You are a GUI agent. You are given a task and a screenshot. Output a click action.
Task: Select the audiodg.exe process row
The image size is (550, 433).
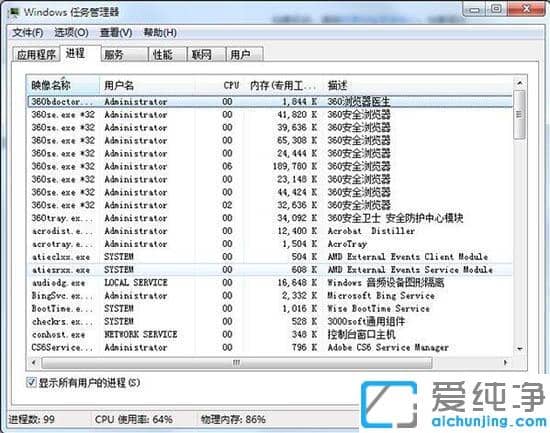[270, 283]
